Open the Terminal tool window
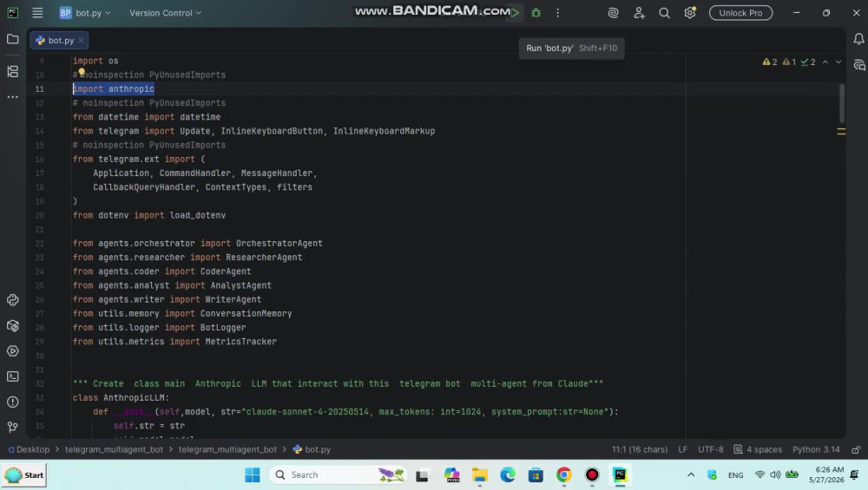 tap(12, 376)
